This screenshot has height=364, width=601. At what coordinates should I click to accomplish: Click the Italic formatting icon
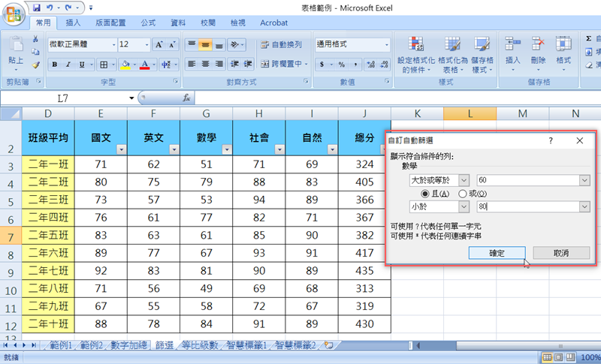click(68, 65)
